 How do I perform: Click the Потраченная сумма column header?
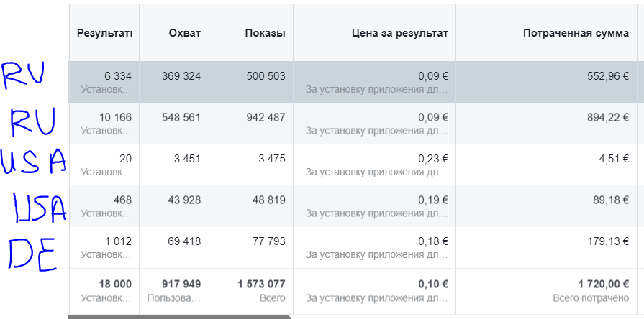(x=576, y=34)
